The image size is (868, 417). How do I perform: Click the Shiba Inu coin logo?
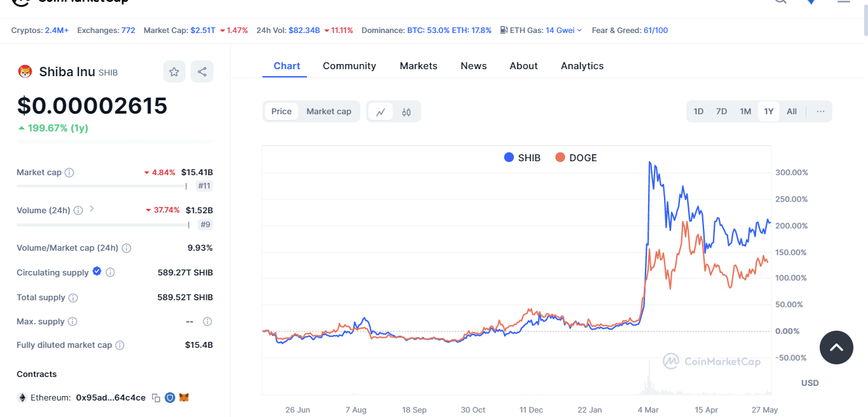(25, 72)
